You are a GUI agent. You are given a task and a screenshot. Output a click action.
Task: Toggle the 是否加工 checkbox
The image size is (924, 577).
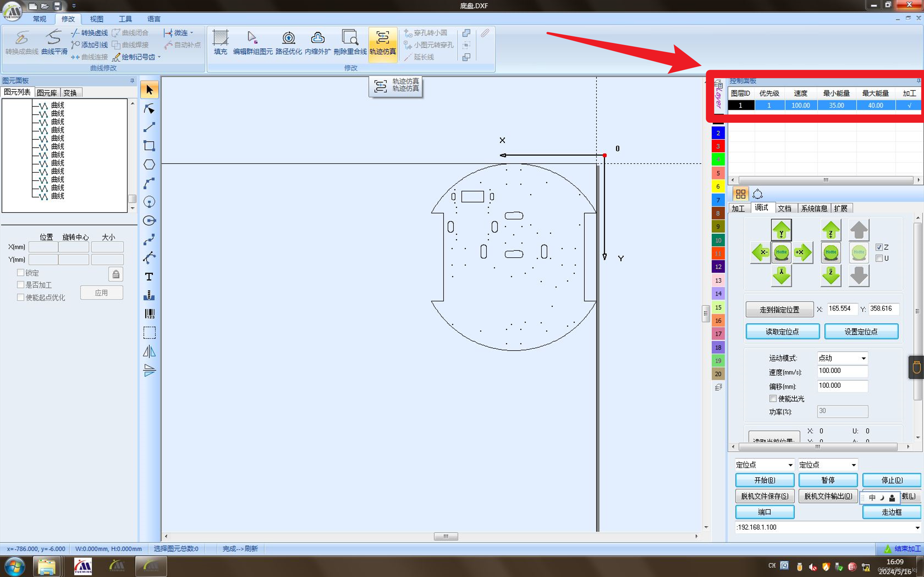(20, 285)
